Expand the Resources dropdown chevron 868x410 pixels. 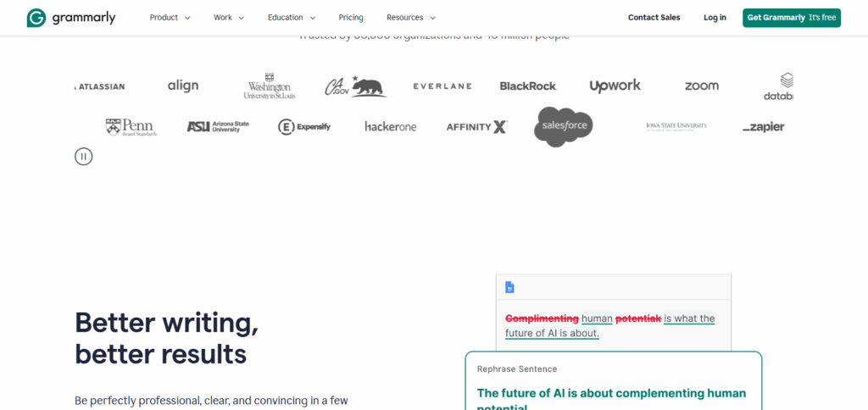coord(432,19)
